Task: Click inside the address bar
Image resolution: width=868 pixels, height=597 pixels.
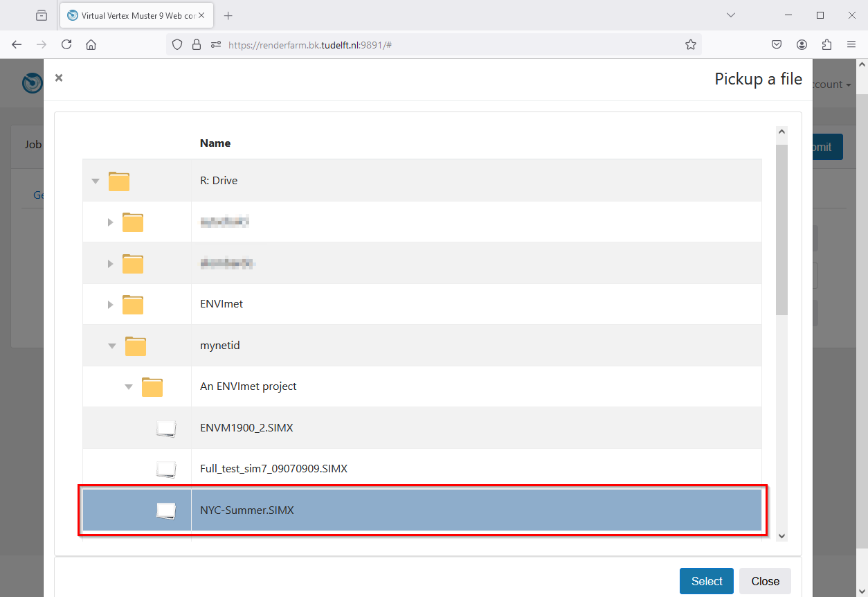Action: (x=415, y=44)
